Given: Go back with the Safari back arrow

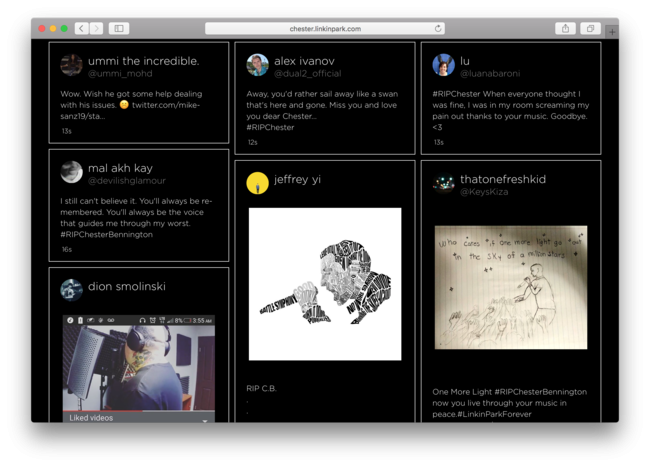Looking at the screenshot, I should [x=82, y=29].
